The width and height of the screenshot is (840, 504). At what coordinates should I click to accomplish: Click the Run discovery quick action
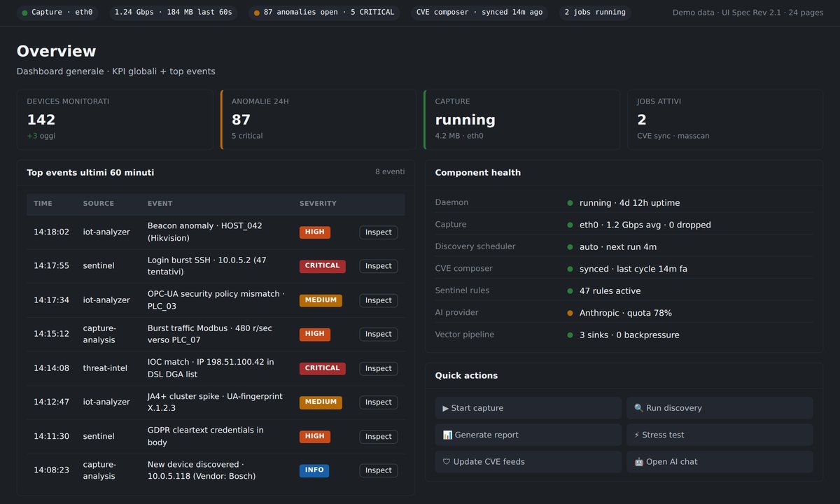coord(720,408)
